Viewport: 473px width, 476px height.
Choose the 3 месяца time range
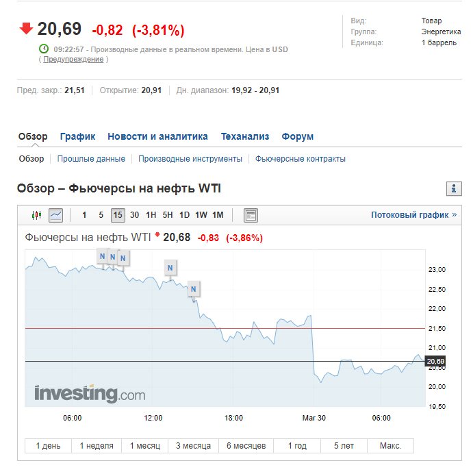(x=193, y=446)
